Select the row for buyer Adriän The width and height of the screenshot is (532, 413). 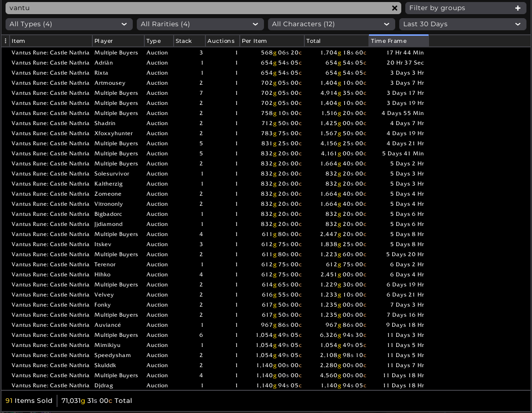tap(103, 63)
